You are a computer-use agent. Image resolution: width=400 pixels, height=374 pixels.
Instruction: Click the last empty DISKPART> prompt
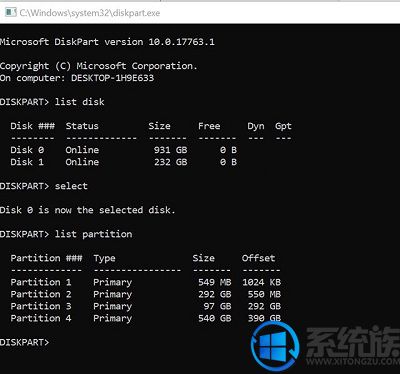[x=25, y=342]
